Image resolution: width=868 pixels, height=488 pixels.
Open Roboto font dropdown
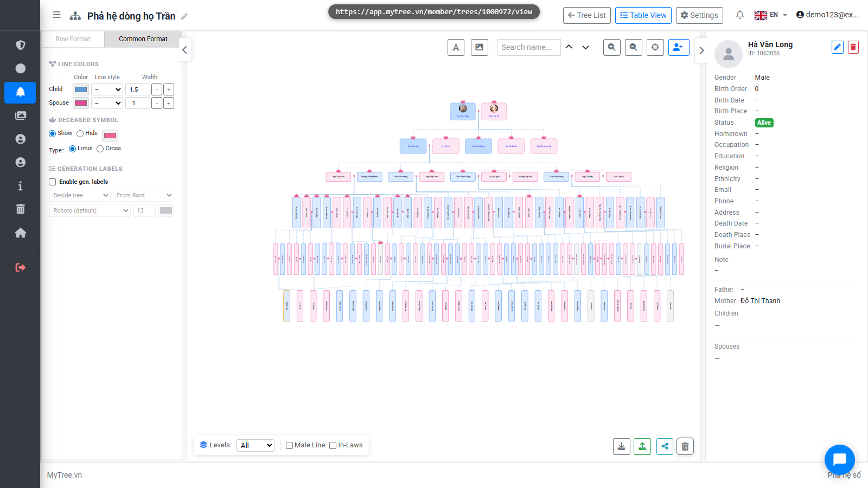tap(90, 210)
